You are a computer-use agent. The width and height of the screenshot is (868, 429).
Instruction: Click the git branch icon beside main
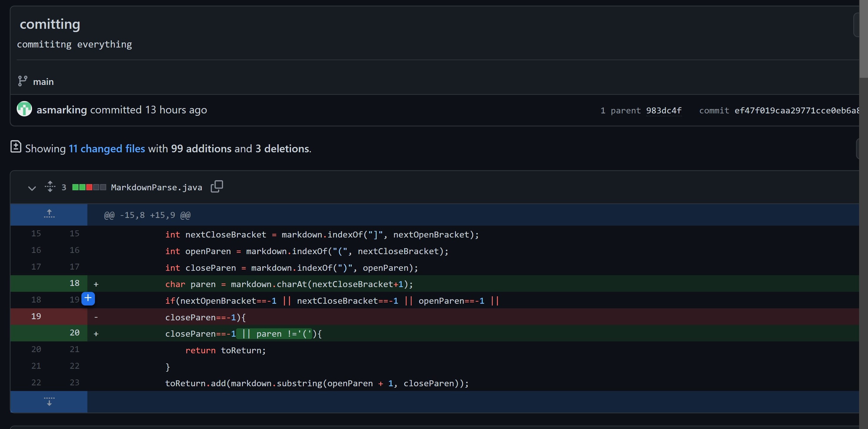pyautogui.click(x=22, y=81)
